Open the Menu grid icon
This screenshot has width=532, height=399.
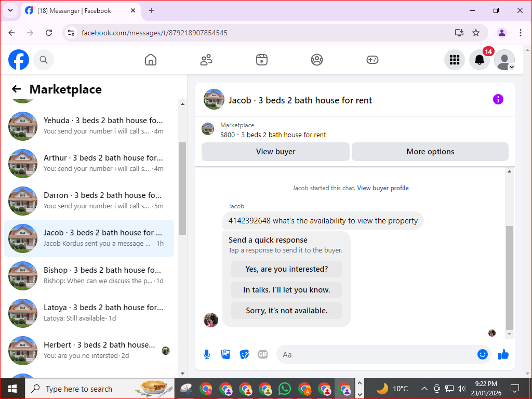454,60
